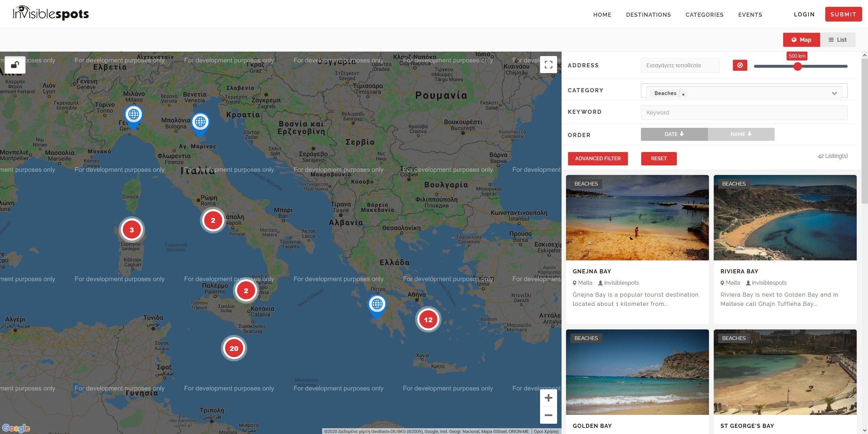The image size is (868, 434).
Task: Open the Riviera Bay photo
Action: [785, 218]
